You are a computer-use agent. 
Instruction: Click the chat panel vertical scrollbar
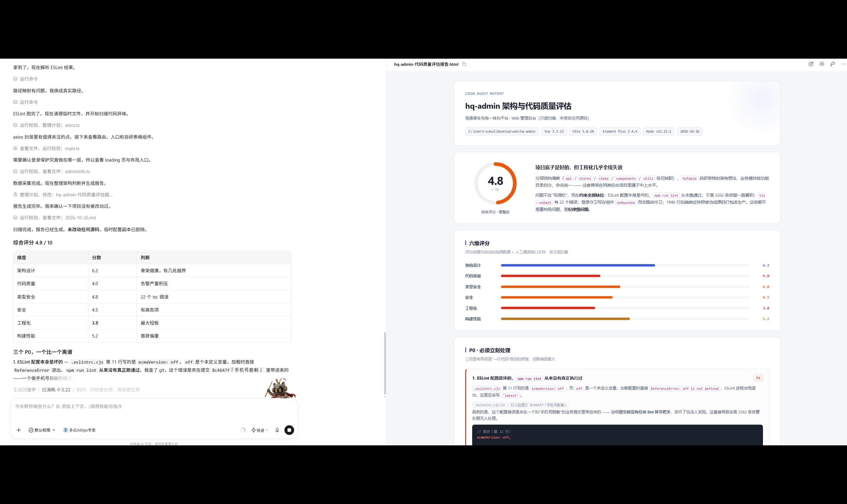[385, 363]
